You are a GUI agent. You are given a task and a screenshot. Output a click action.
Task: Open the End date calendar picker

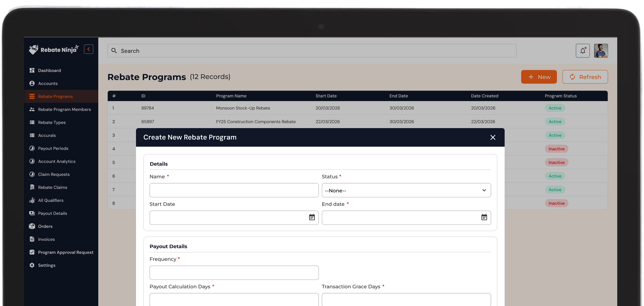[484, 217]
